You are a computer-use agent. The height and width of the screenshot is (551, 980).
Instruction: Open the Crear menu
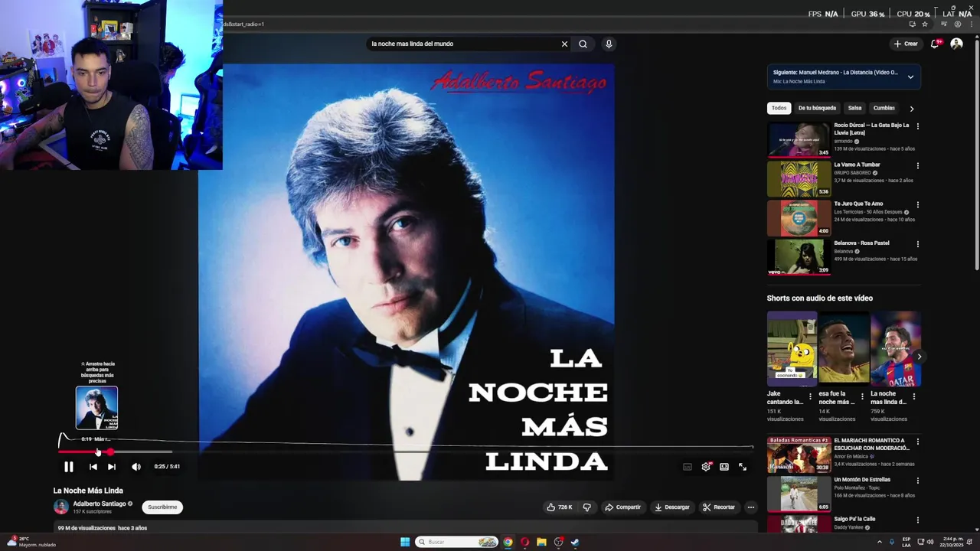[905, 44]
